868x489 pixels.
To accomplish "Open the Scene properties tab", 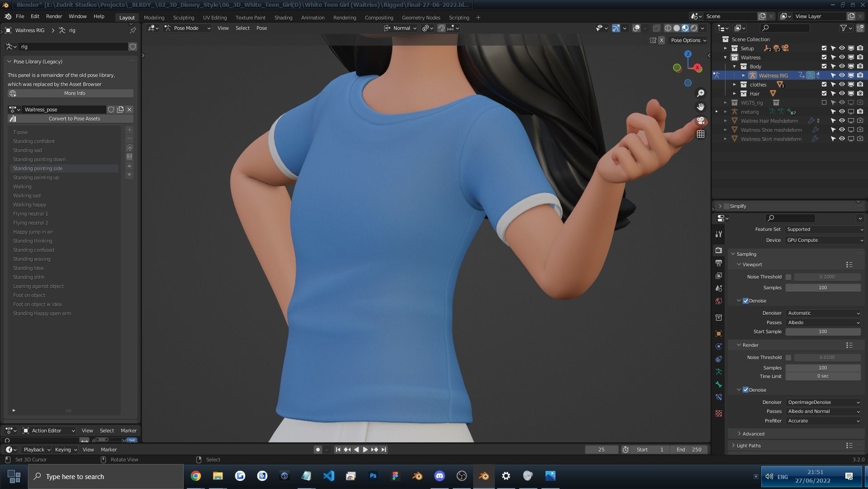I will pos(718,288).
